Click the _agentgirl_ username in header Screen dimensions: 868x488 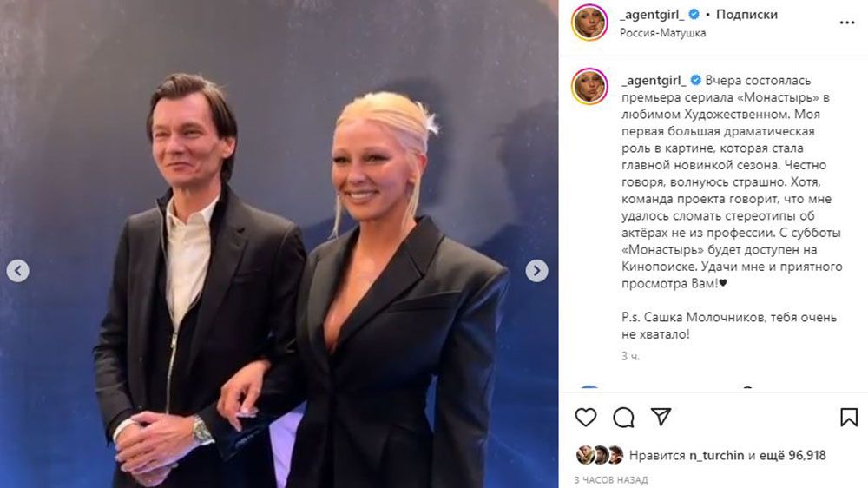pyautogui.click(x=652, y=15)
